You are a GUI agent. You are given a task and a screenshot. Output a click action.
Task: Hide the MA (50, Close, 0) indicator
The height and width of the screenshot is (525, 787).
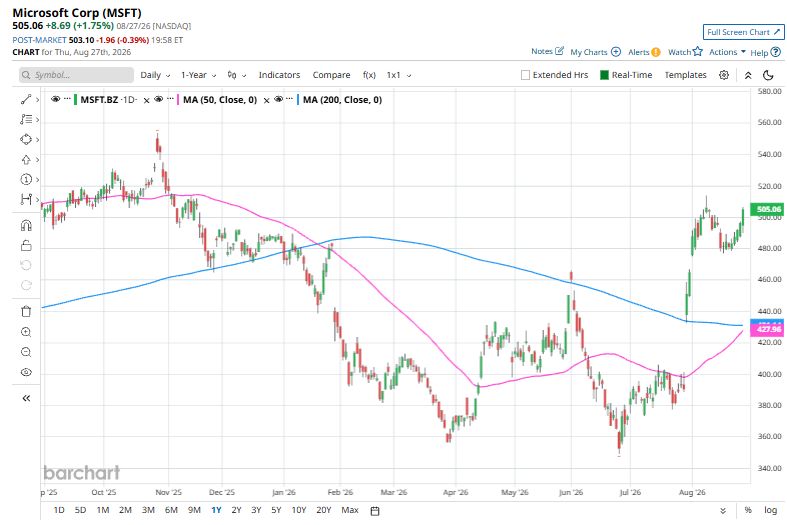(x=159, y=99)
